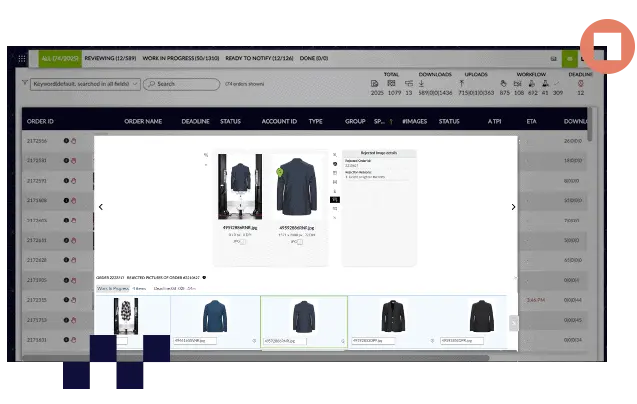Click the Search input field
Viewport: 637px width, 404px height.
click(182, 84)
